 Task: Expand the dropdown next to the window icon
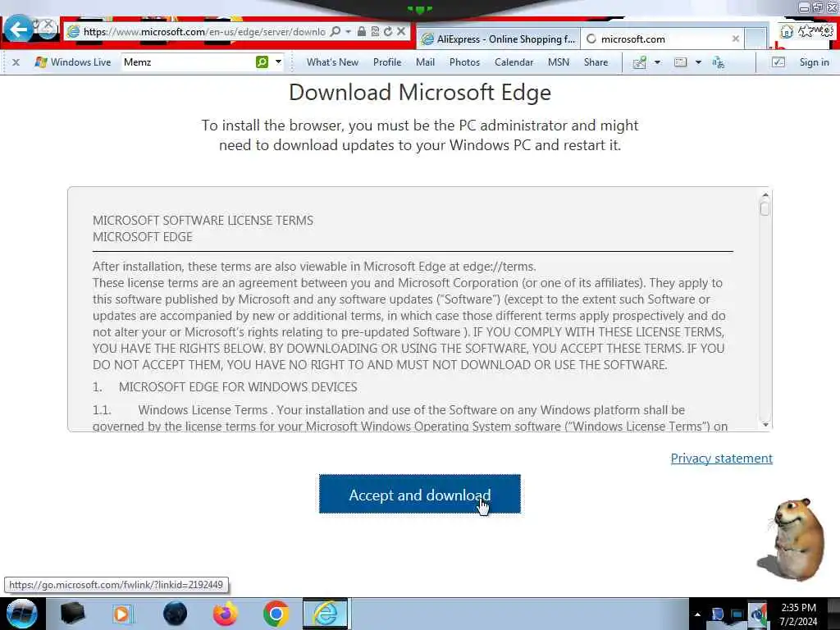pyautogui.click(x=698, y=62)
